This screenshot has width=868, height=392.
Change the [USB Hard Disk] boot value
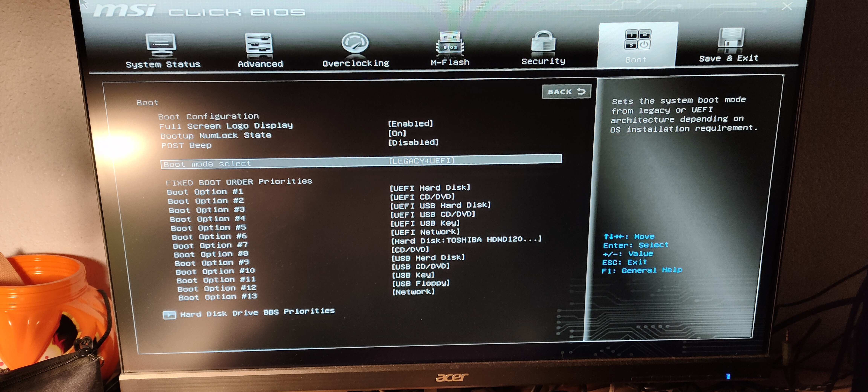[428, 258]
